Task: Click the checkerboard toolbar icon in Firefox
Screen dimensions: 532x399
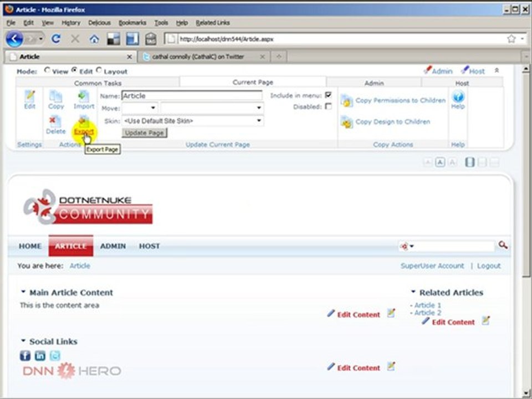Action: 113,39
